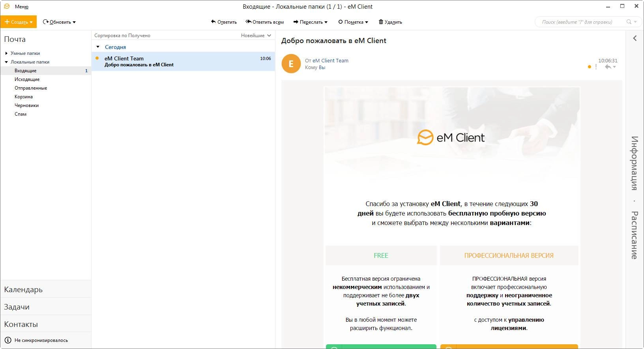Delete message with Удалить button
The image size is (644, 349).
click(390, 22)
